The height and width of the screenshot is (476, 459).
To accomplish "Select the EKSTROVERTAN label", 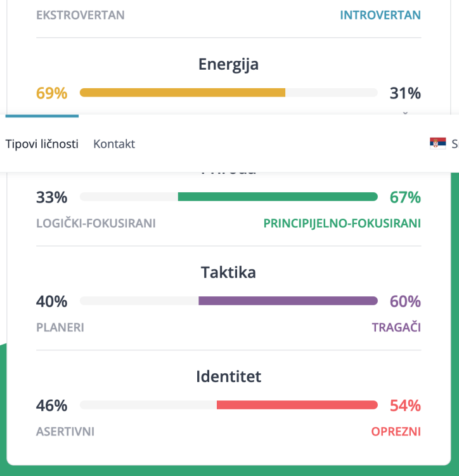I will tap(81, 15).
